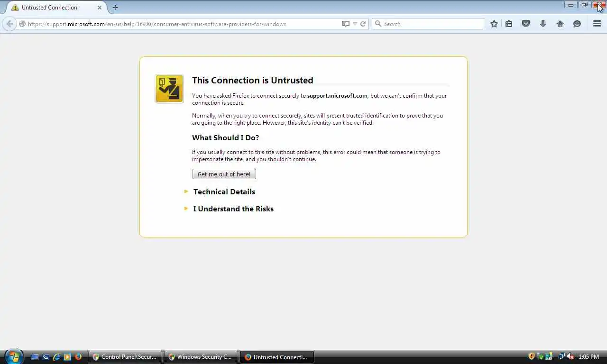Click Get me out of here! button
Screen dimensions: 607x364
224,174
